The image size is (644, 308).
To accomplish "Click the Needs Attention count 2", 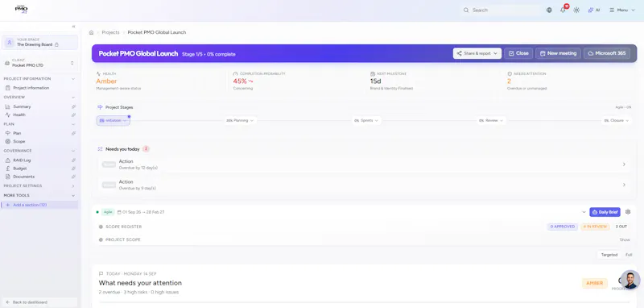I will (509, 81).
